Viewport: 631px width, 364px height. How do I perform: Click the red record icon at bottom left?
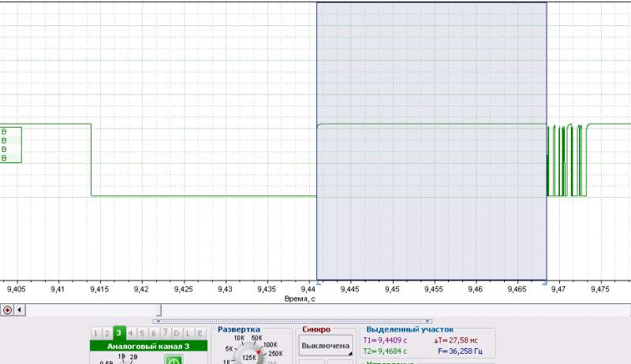click(7, 310)
